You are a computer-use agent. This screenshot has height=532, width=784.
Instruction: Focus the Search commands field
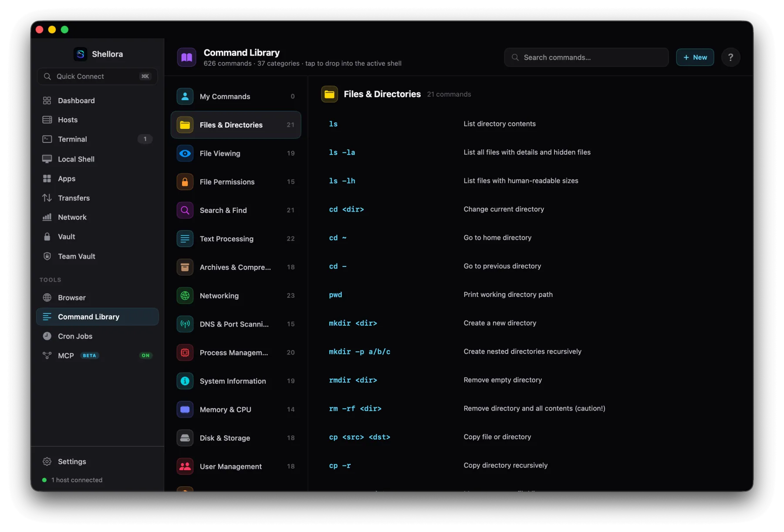[x=586, y=57]
